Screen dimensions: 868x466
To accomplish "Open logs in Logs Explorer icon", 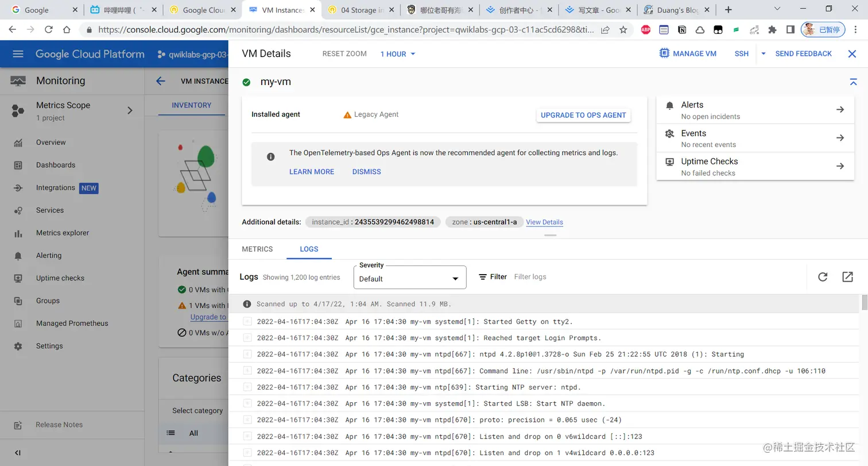I will tap(847, 277).
